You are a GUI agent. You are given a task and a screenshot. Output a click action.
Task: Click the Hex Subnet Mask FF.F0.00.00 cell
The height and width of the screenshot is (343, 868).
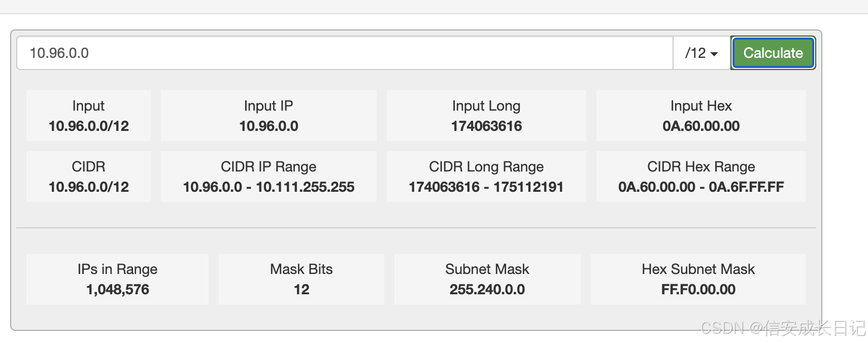(698, 279)
